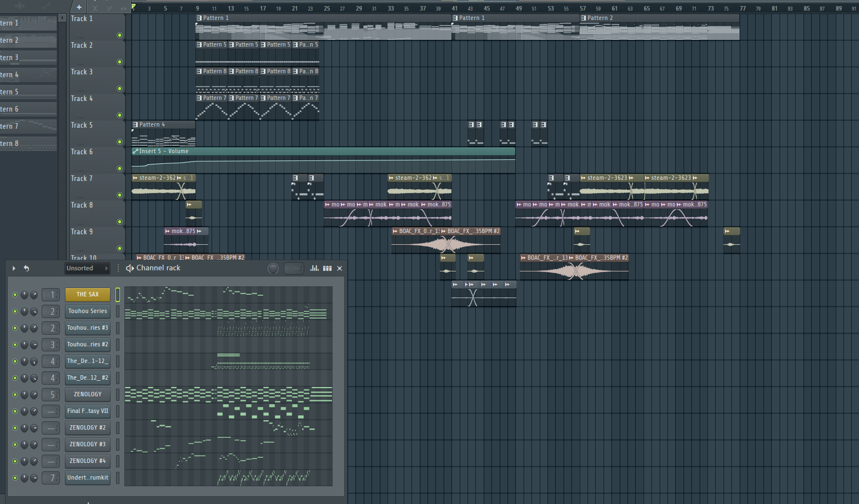This screenshot has height=504, width=859.
Task: Open the Unsorted channel filter dropdown
Action: (x=87, y=268)
